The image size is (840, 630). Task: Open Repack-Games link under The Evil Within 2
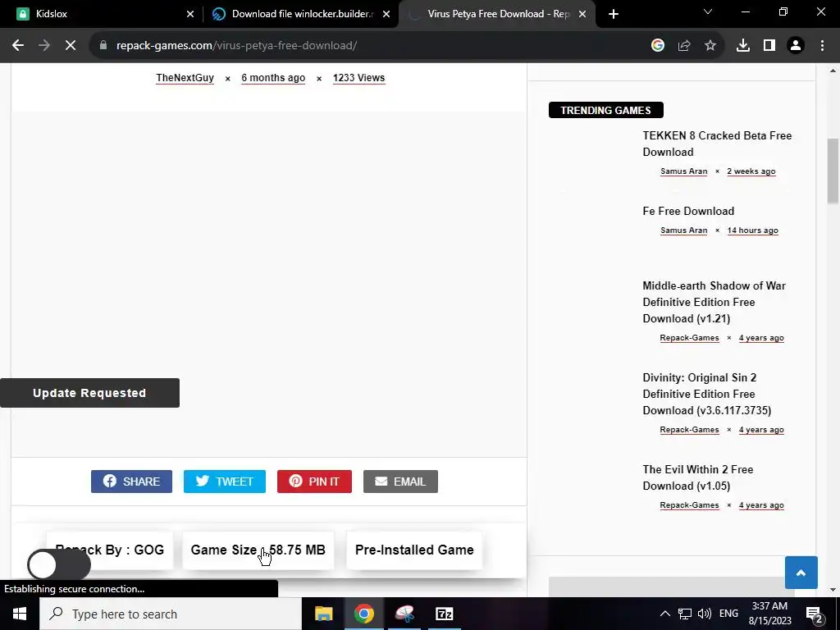(x=689, y=505)
